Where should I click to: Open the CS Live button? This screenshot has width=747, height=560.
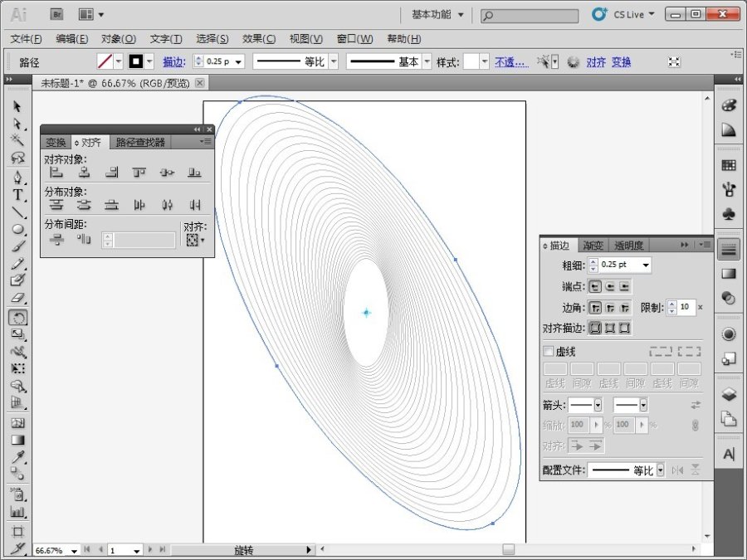[x=623, y=14]
